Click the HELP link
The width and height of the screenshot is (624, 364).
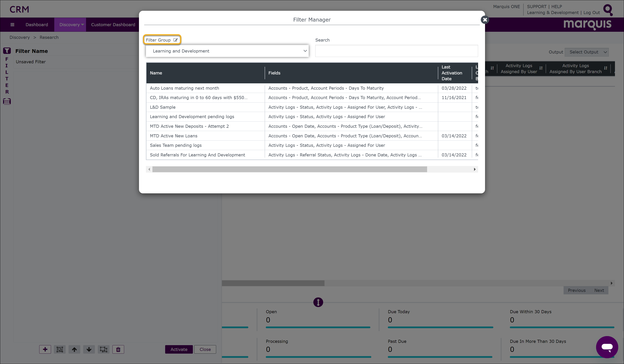click(557, 6)
